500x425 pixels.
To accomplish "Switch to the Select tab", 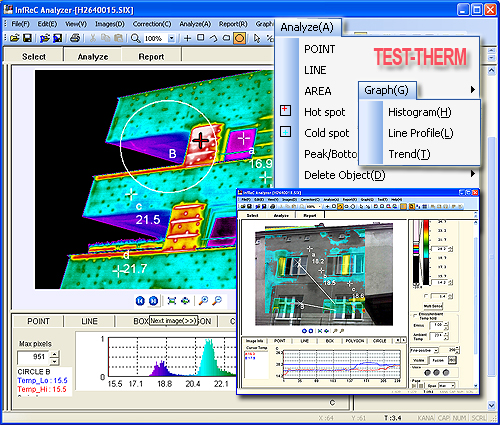I will point(34,56).
